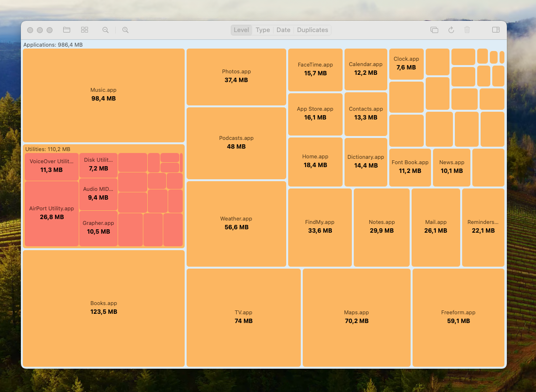Pick the Clock.app tile
Image resolution: width=536 pixels, height=392 pixels.
point(406,64)
